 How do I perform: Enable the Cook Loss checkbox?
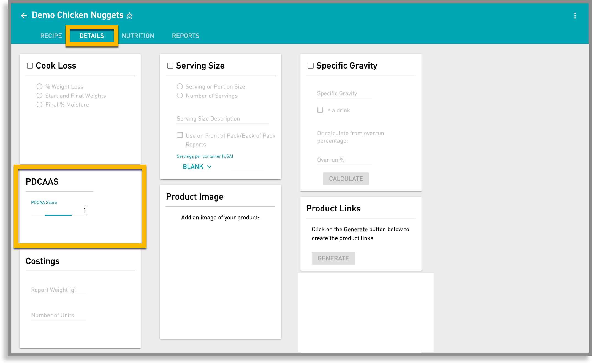(30, 66)
